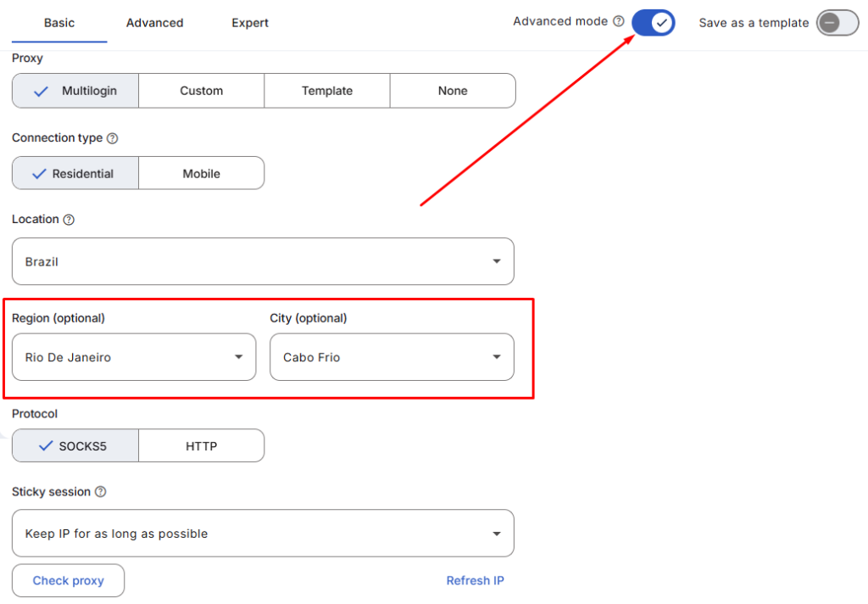Expand the Sticky session dropdown
Image resolution: width=868 pixels, height=604 pixels.
[x=263, y=534]
